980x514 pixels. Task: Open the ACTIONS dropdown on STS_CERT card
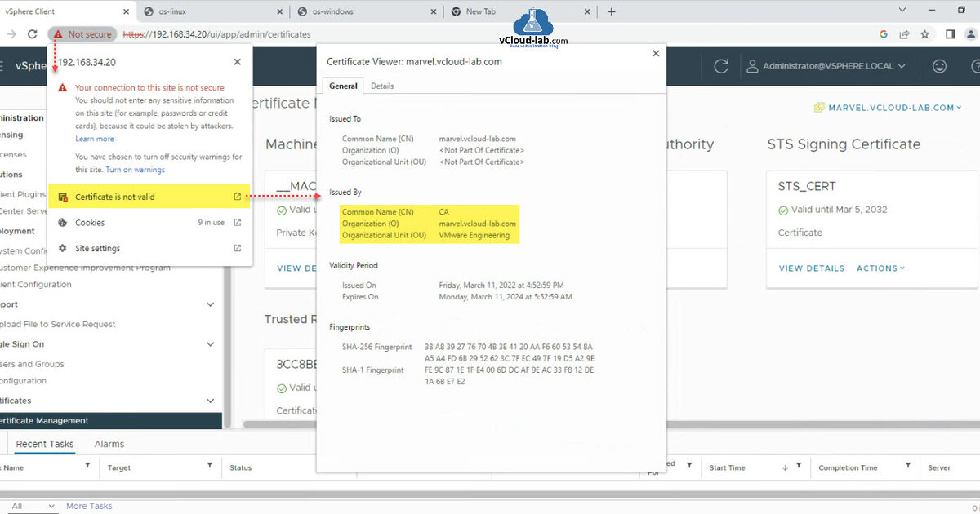click(x=881, y=268)
